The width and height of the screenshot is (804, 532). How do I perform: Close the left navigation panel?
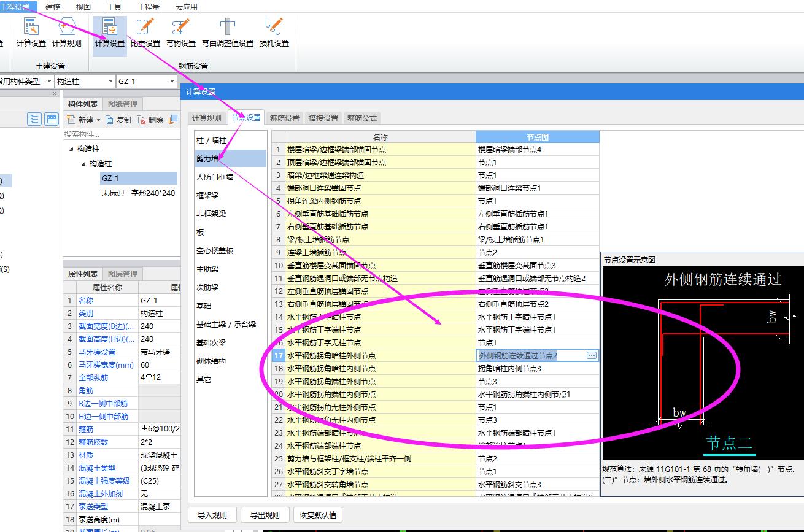coord(55,94)
